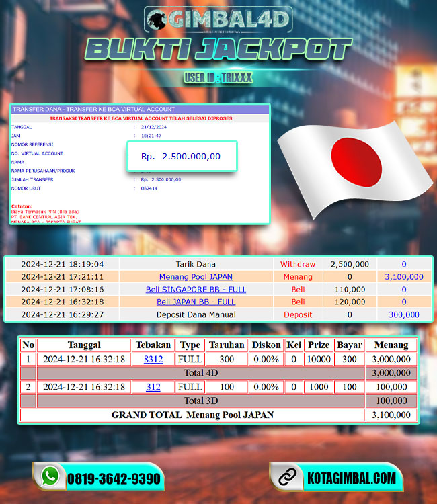
Task: Click the Prize column header
Action: [319, 345]
